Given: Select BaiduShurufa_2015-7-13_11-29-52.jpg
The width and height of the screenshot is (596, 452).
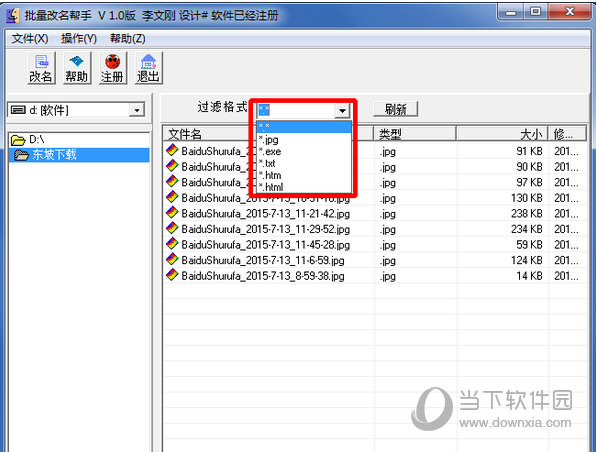Looking at the screenshot, I should 266,229.
